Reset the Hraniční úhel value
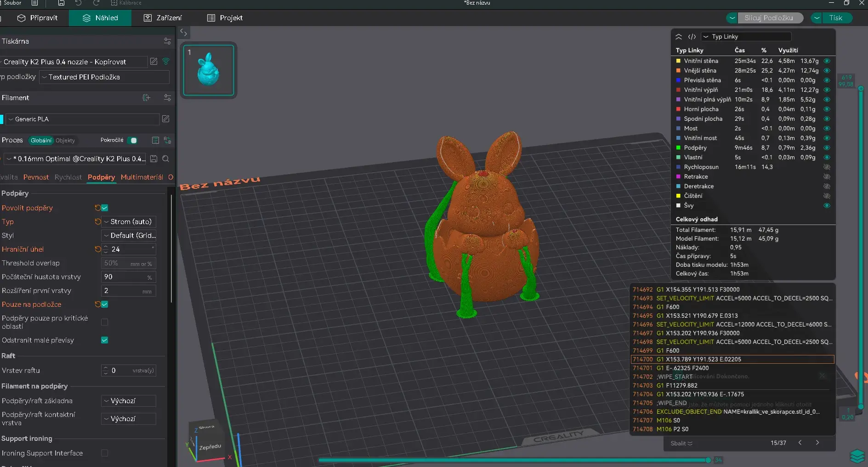 (x=97, y=249)
